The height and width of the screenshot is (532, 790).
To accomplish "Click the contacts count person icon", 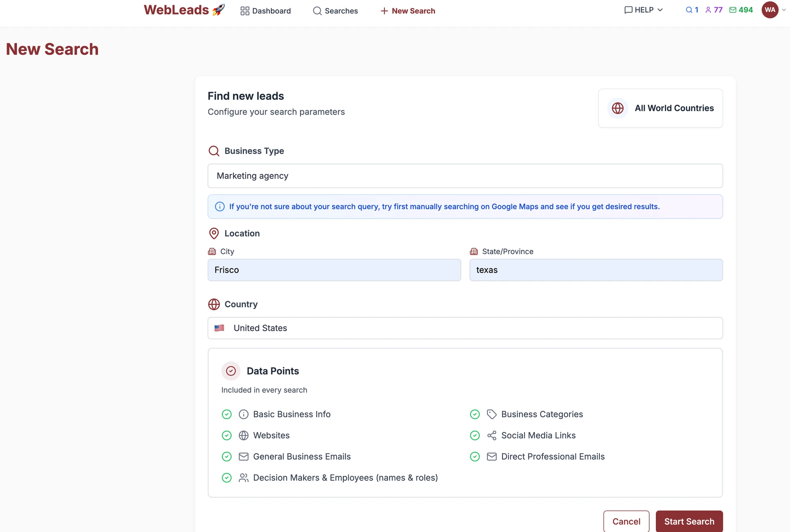I will (708, 10).
